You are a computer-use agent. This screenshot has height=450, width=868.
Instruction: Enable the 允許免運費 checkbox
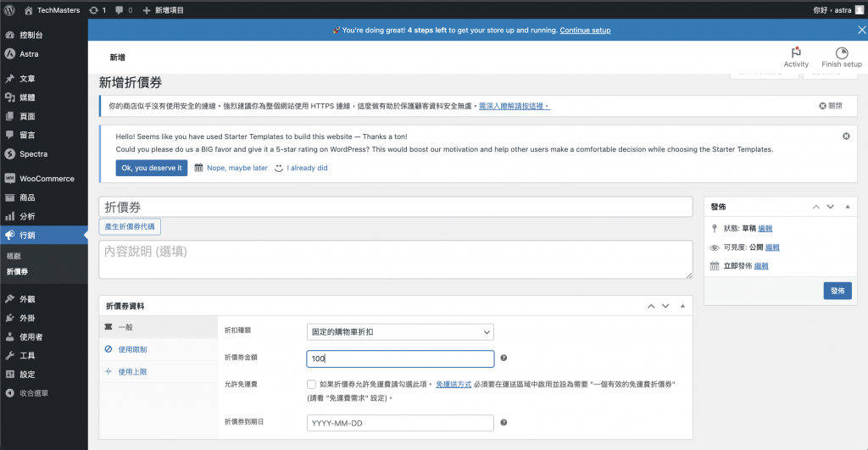tap(312, 384)
